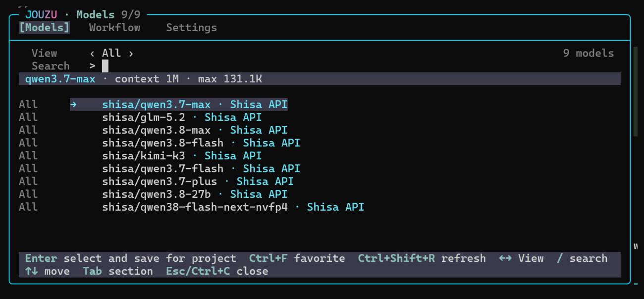
Task: Switch to the Models tab
Action: (44, 28)
